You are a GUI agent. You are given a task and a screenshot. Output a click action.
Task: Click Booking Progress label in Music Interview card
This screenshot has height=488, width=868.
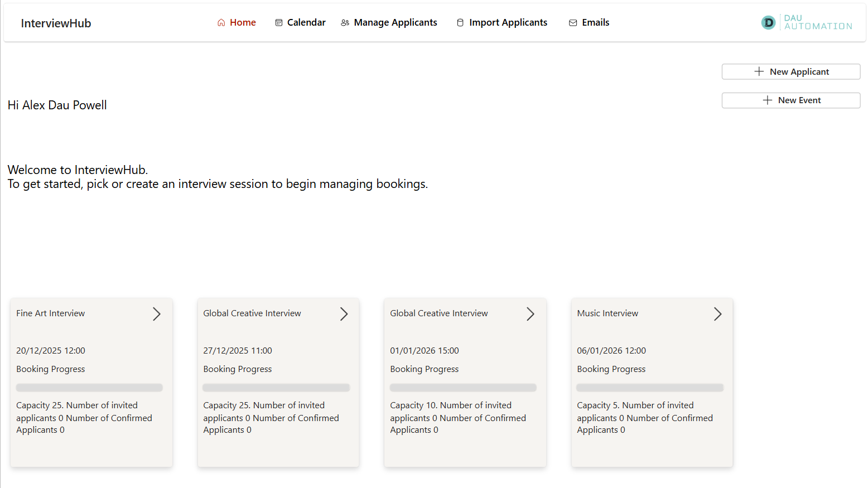tap(611, 369)
